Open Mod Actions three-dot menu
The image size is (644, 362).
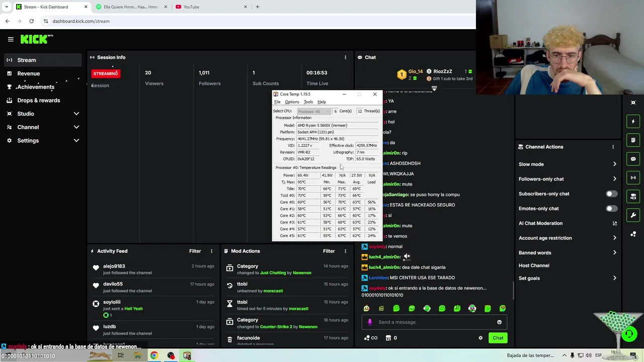click(x=345, y=251)
